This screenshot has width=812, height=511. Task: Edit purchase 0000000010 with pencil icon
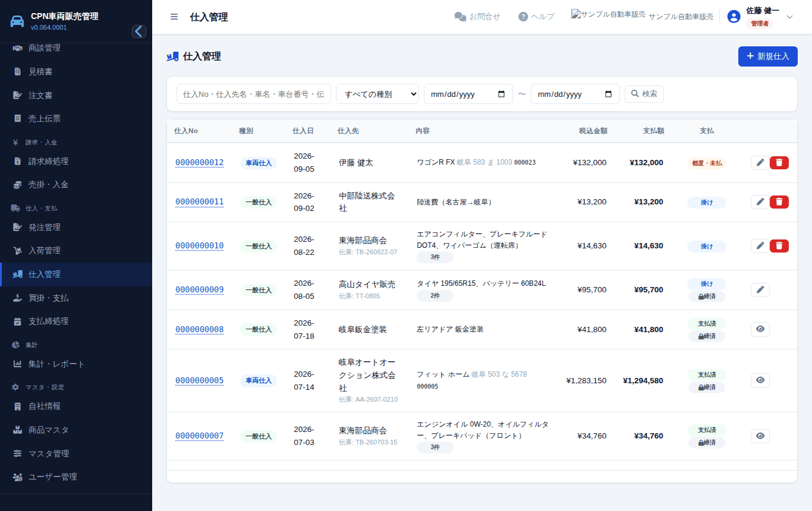(x=760, y=246)
